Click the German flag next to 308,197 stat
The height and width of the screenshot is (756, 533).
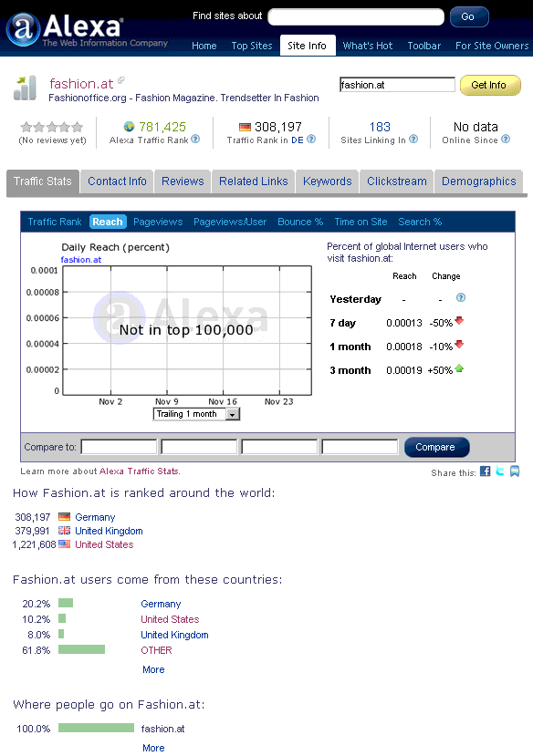[245, 127]
